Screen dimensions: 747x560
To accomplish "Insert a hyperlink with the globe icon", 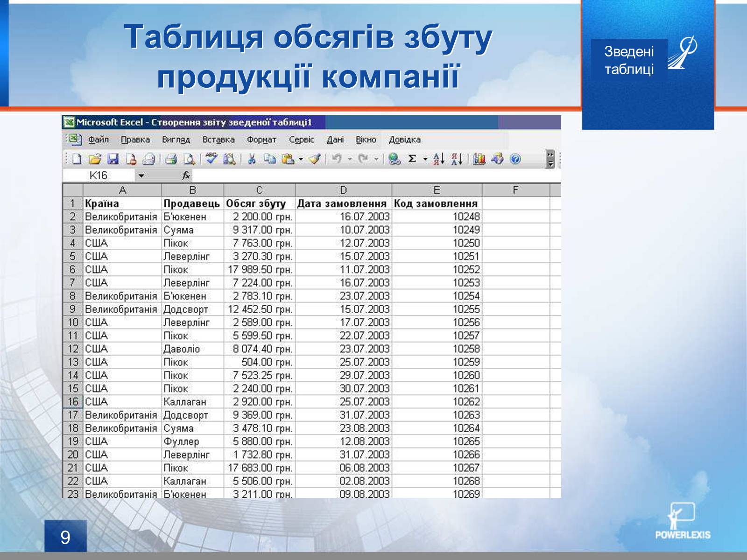I will [x=395, y=160].
